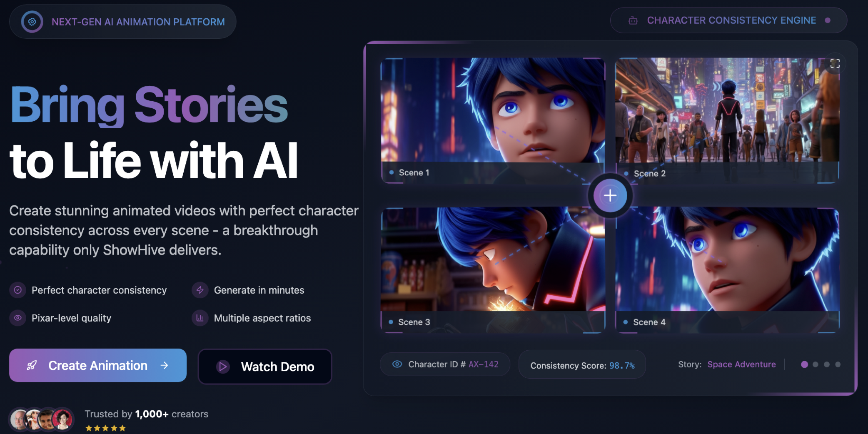Select the Scene 3 thumbnail
This screenshot has height=434, width=868.
493,270
